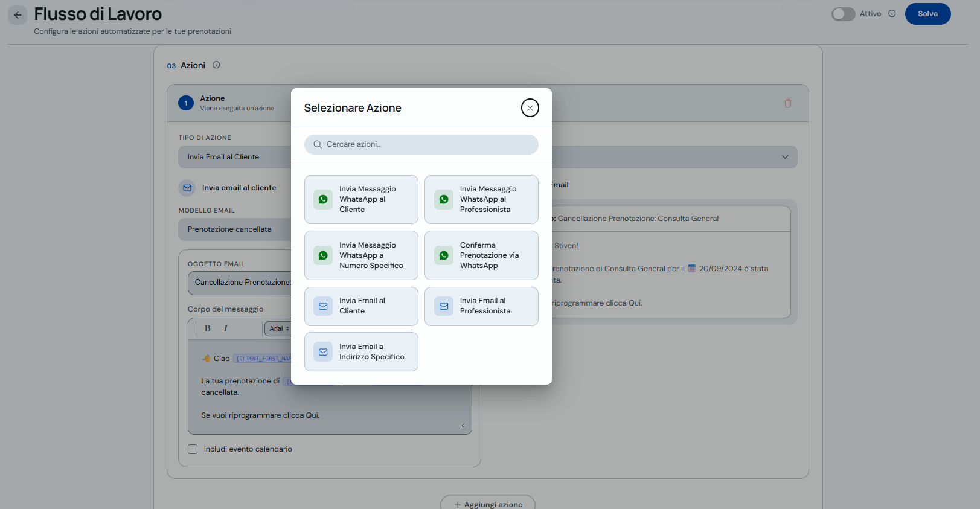Check Includi evento calendario checkbox
980x509 pixels.
[x=193, y=449]
